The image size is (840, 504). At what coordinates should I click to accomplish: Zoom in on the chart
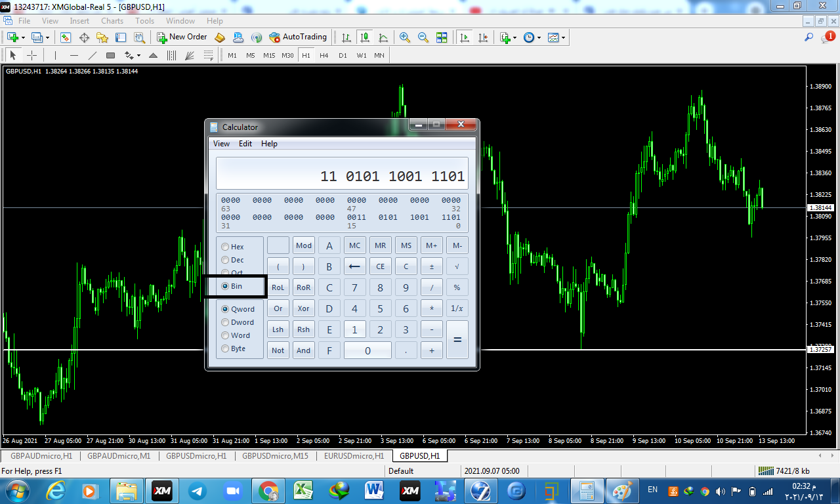405,37
